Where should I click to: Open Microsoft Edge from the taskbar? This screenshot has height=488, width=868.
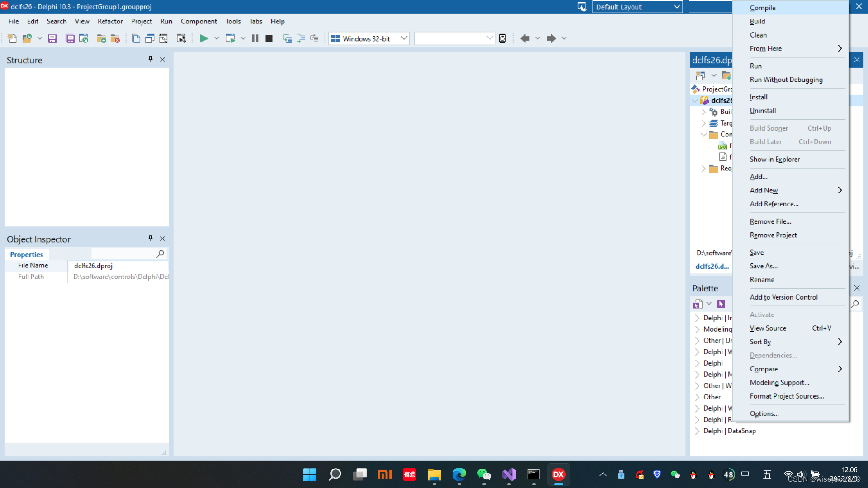459,474
